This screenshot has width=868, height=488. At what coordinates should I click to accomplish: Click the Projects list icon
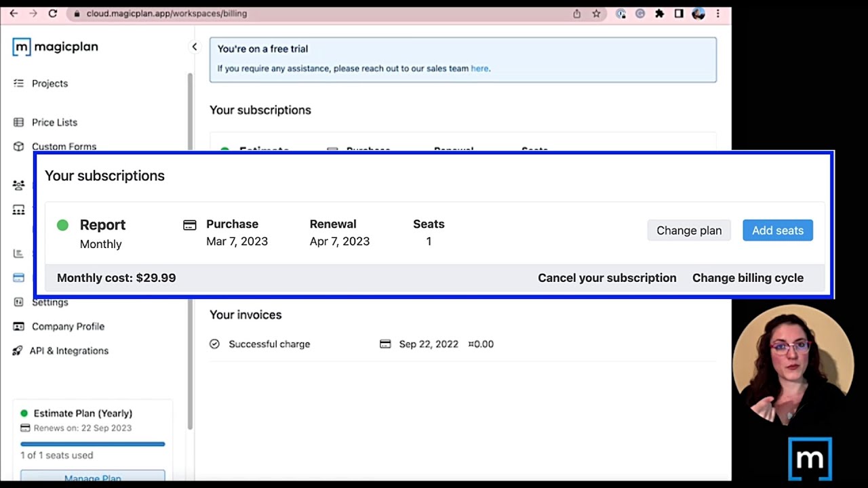[18, 83]
